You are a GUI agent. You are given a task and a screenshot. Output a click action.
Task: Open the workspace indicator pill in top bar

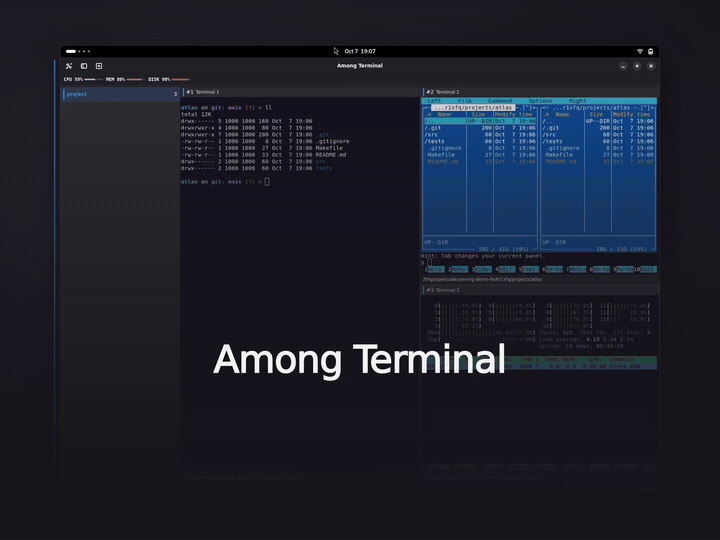[71, 51]
